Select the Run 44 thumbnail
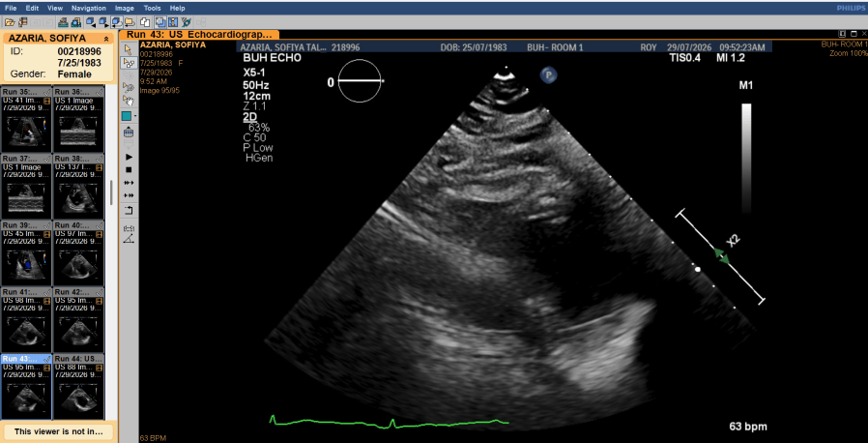Image resolution: width=868 pixels, height=443 pixels. [78, 387]
